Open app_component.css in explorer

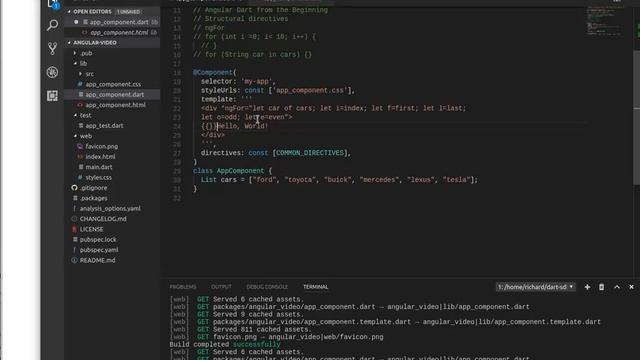point(112,84)
